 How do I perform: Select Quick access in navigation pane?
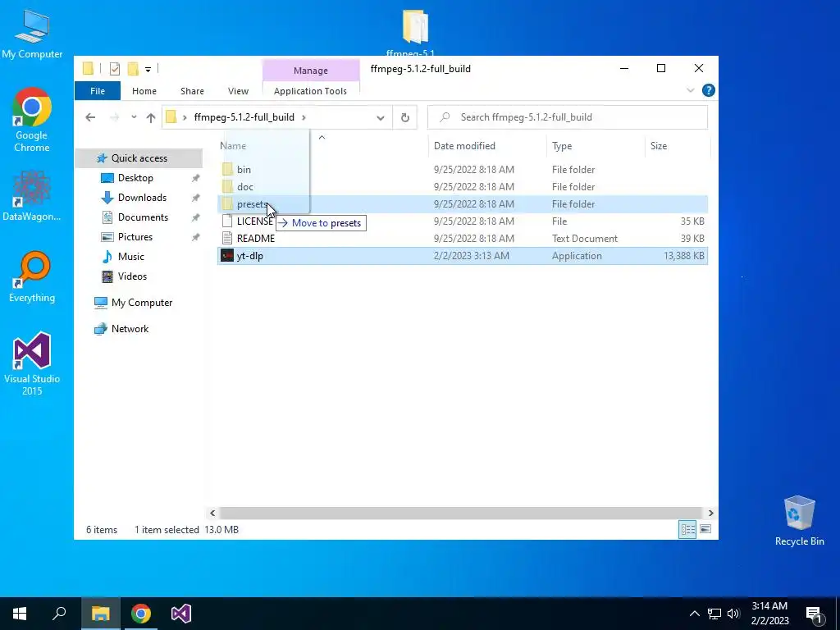[139, 158]
